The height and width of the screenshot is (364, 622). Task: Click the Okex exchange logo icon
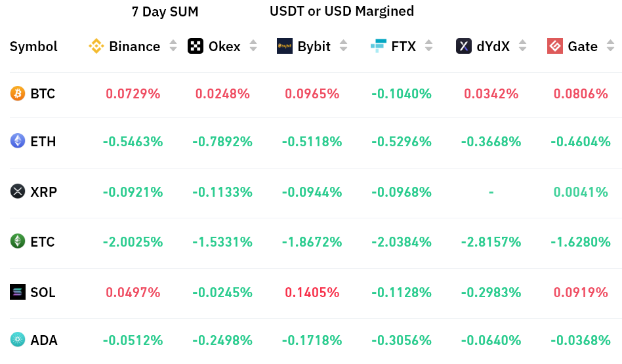coord(196,46)
